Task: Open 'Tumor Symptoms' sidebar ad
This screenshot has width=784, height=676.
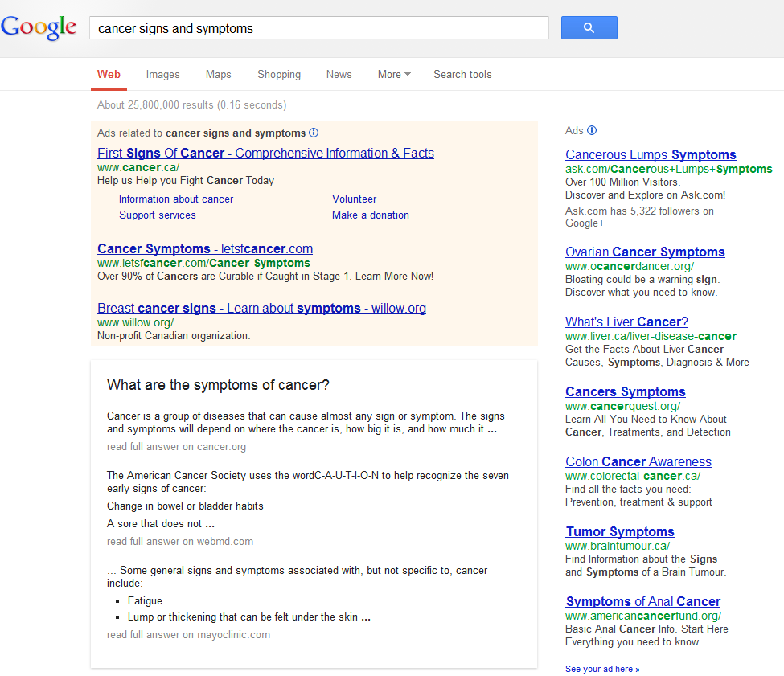Action: [619, 531]
